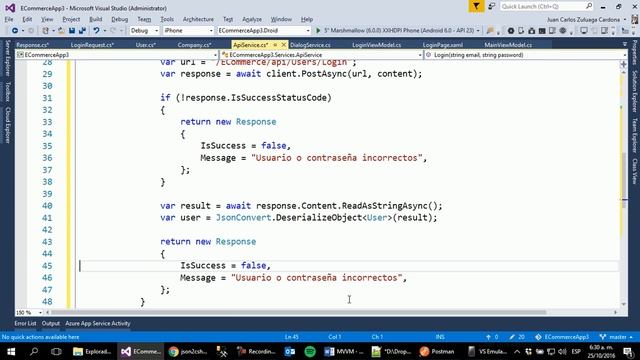Viewport: 640px width, 360px height.
Task: Click the ECommerceApp3 repository status item
Action: [562, 337]
